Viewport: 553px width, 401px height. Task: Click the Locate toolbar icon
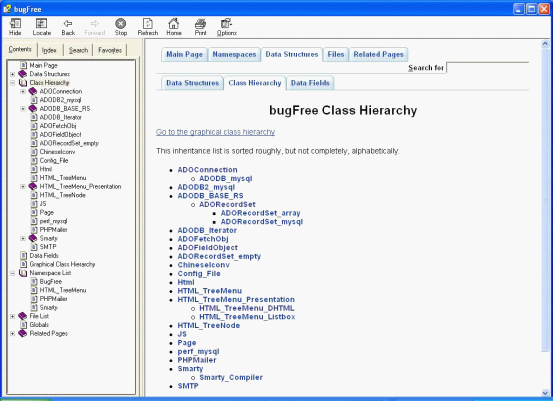41,24
